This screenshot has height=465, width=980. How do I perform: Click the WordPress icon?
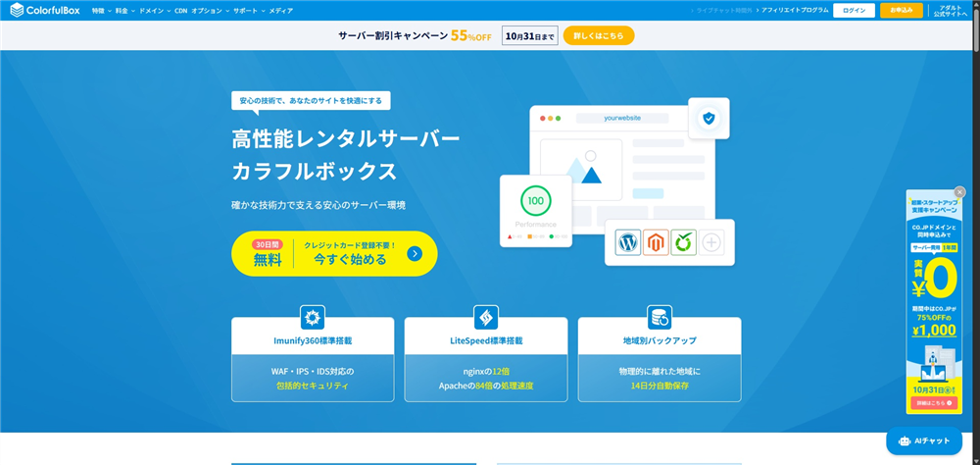point(628,242)
